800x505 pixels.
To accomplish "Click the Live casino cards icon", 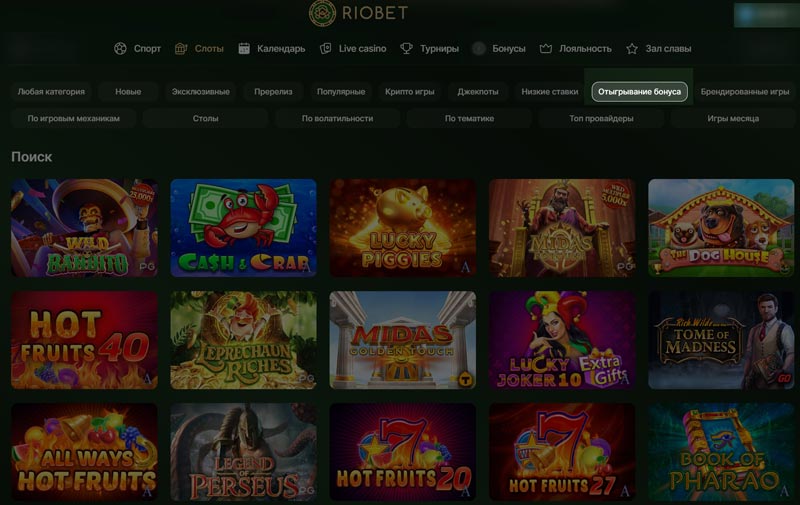I will pyautogui.click(x=326, y=48).
